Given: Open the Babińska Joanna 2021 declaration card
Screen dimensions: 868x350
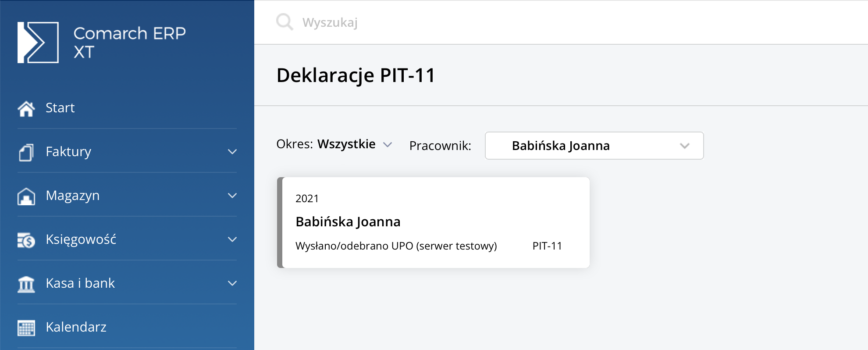Looking at the screenshot, I should pos(434,222).
